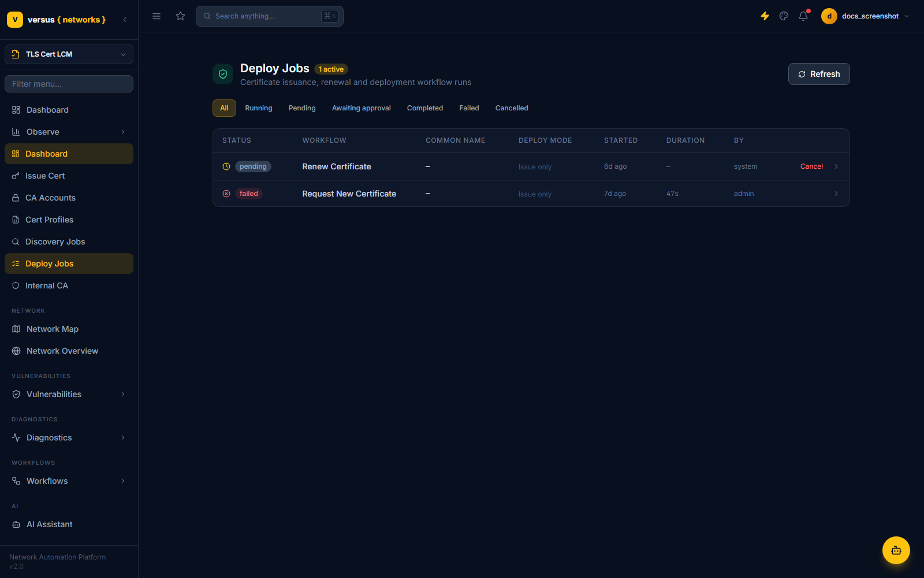Image resolution: width=924 pixels, height=578 pixels.
Task: Open the lightning bolt quick actions
Action: tap(765, 16)
